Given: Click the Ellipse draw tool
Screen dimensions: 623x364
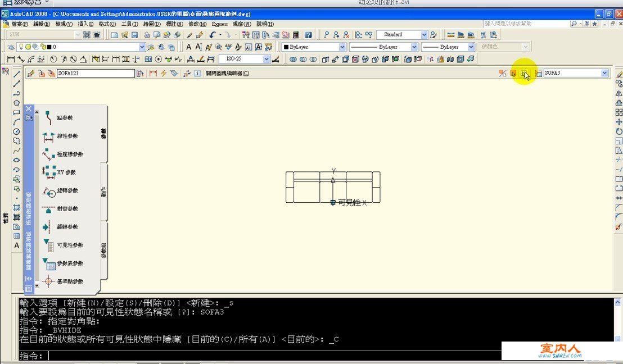Looking at the screenshot, I should click(x=17, y=160).
